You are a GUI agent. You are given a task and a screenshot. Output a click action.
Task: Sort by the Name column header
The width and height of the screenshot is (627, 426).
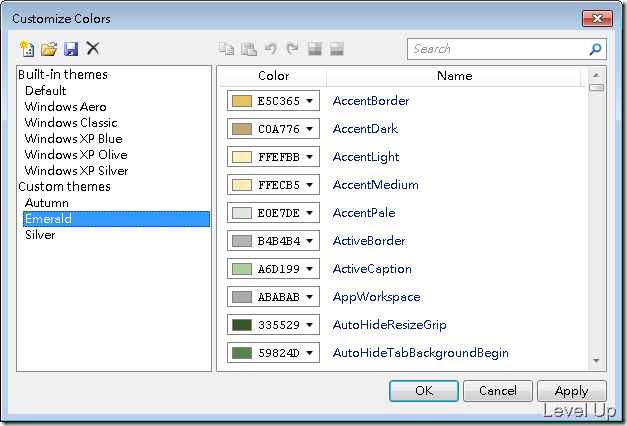(454, 76)
